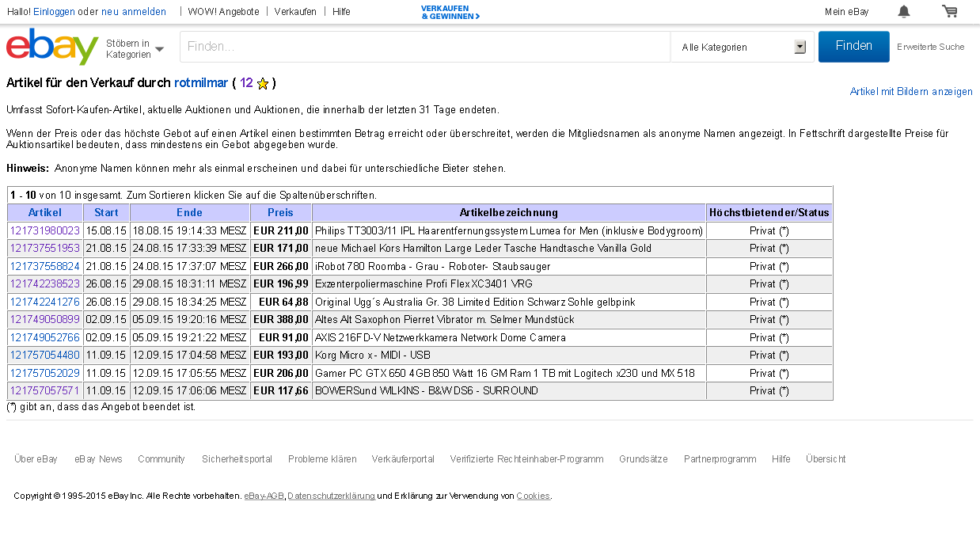Focus the Finden search input field
980x540 pixels.
coord(425,47)
